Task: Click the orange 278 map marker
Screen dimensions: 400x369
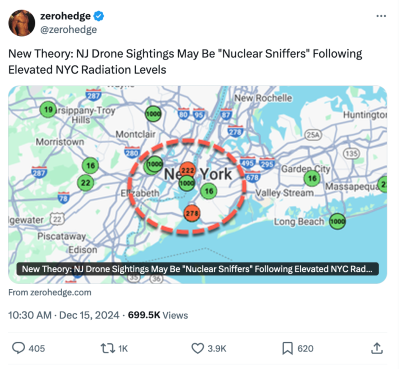Action: (x=192, y=213)
